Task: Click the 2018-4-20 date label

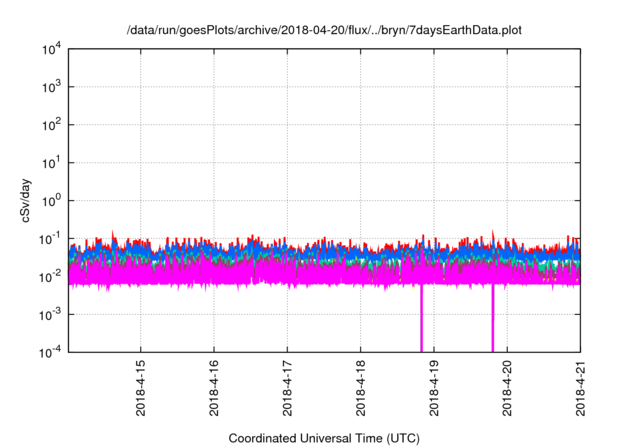Action: [x=507, y=388]
